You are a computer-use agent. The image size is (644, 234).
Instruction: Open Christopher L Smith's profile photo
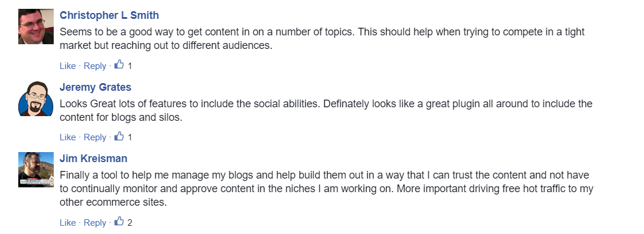(36, 27)
